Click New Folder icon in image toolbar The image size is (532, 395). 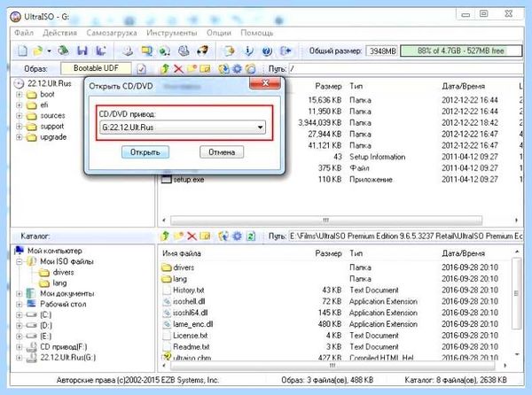(192, 69)
